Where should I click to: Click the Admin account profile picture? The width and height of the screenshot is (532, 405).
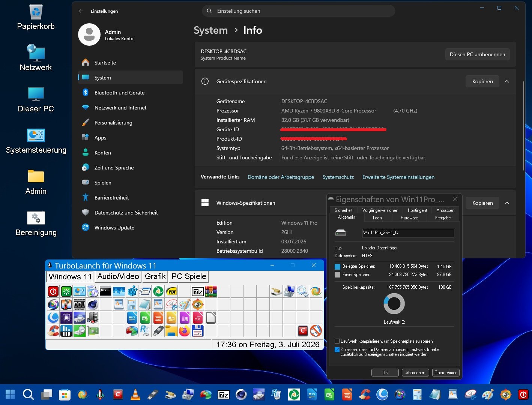click(x=89, y=34)
